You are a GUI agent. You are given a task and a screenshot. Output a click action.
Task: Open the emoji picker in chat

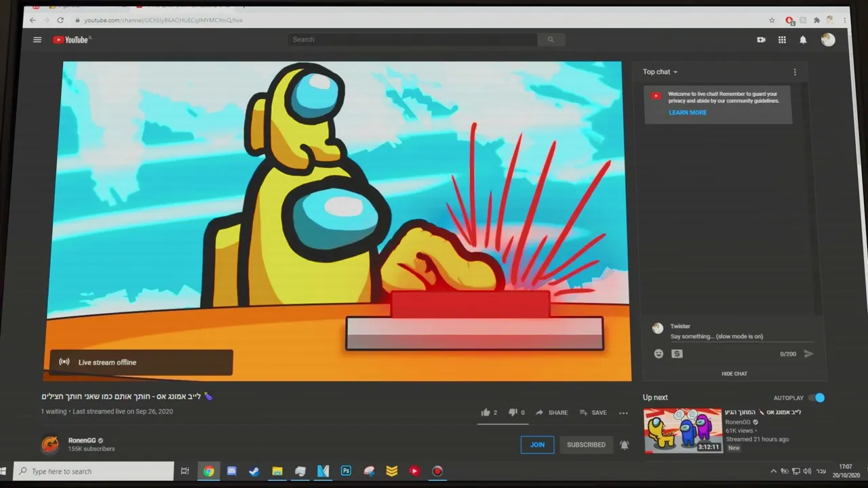coord(658,354)
